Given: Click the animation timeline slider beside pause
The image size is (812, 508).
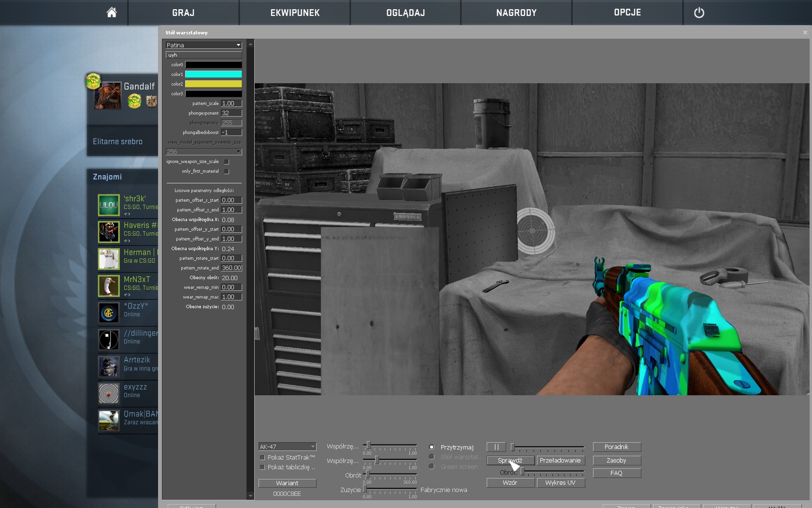Looking at the screenshot, I should (x=547, y=447).
